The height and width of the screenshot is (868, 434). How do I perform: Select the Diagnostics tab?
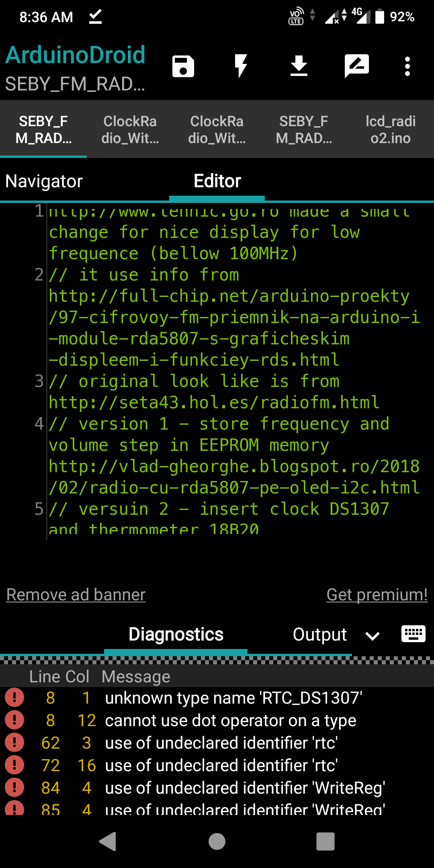pyautogui.click(x=176, y=635)
